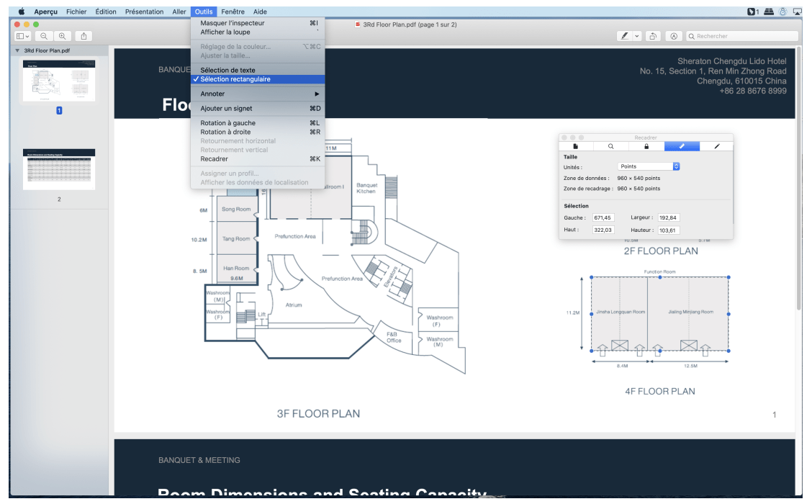The width and height of the screenshot is (812, 504).
Task: Click the Han Room label
Action: pos(236,269)
